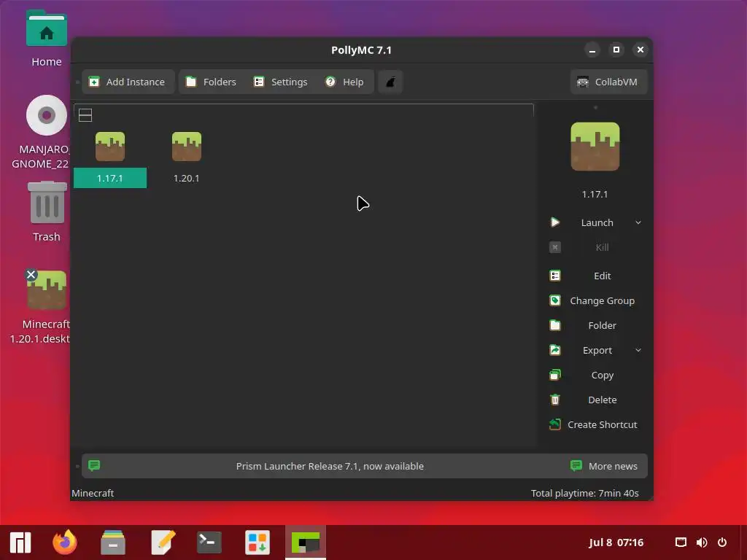This screenshot has width=747, height=560.
Task: Click the date and time clock
Action: (616, 542)
